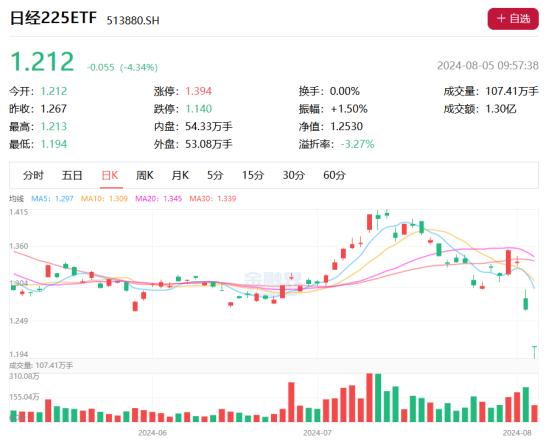Click the 跌停 value 1.140

pyautogui.click(x=199, y=109)
